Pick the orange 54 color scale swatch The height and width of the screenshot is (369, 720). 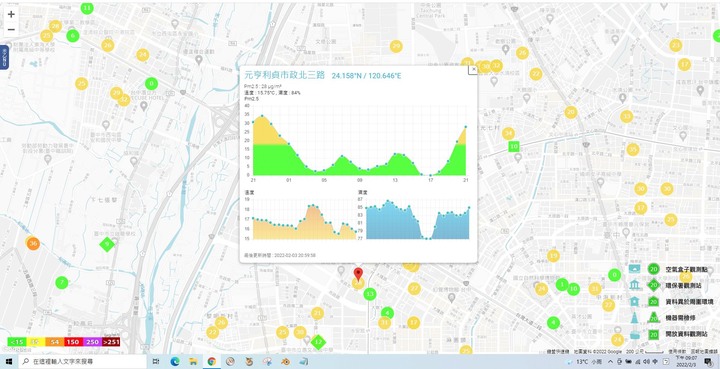54,342
